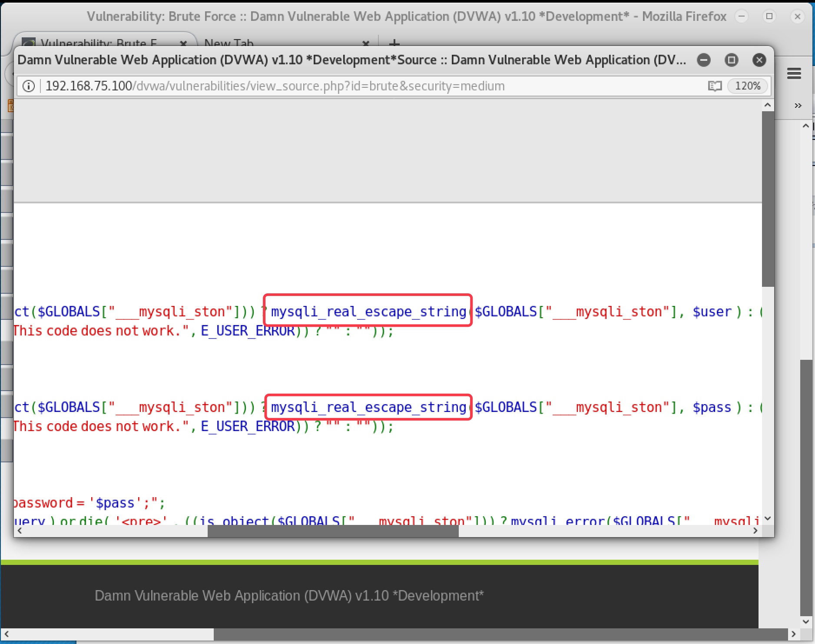This screenshot has height=644, width=815.
Task: Maximize the DVWA source popup window
Action: click(x=732, y=60)
